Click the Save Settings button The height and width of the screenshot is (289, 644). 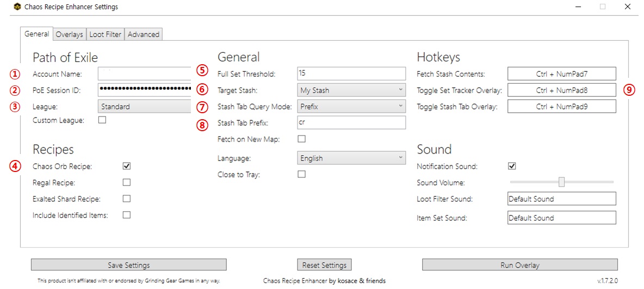(x=128, y=265)
